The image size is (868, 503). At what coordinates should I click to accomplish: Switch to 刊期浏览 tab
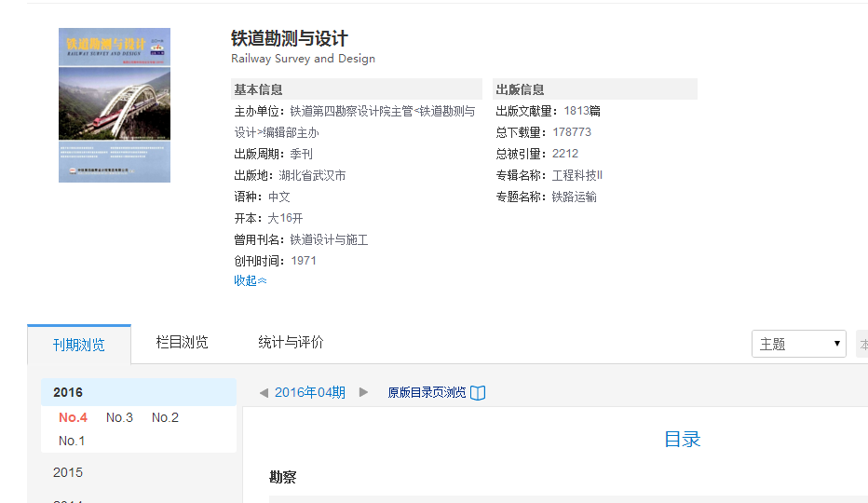[x=78, y=345]
